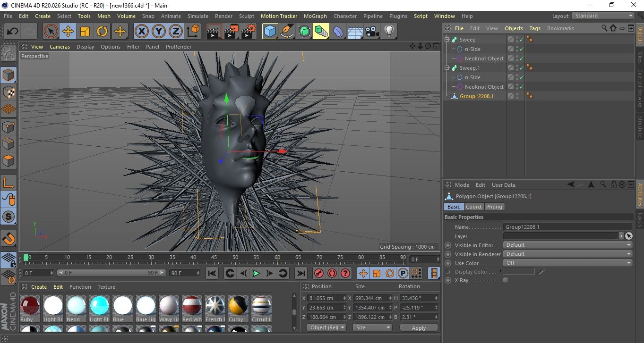Open the timeline film strip icon
This screenshot has height=343, width=644.
[x=434, y=273]
